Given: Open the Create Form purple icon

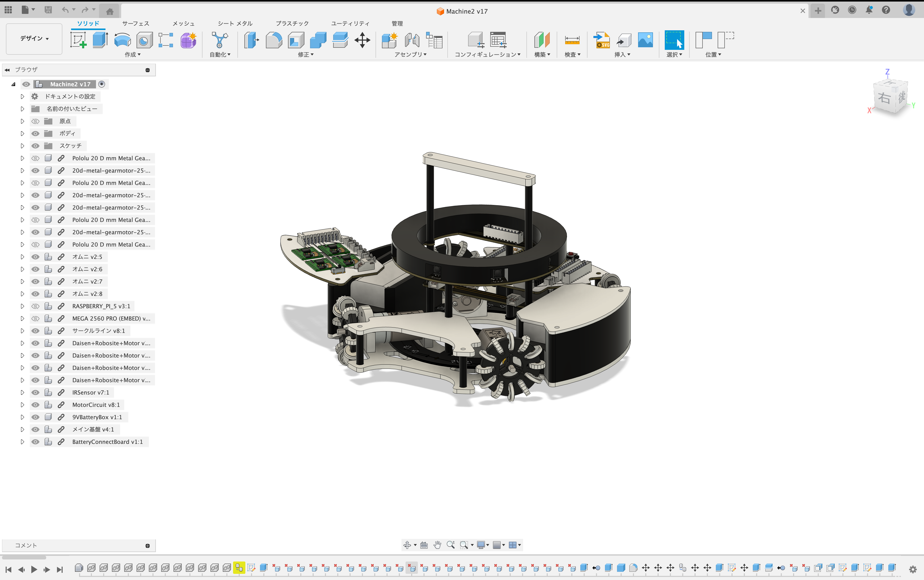Looking at the screenshot, I should pos(189,40).
